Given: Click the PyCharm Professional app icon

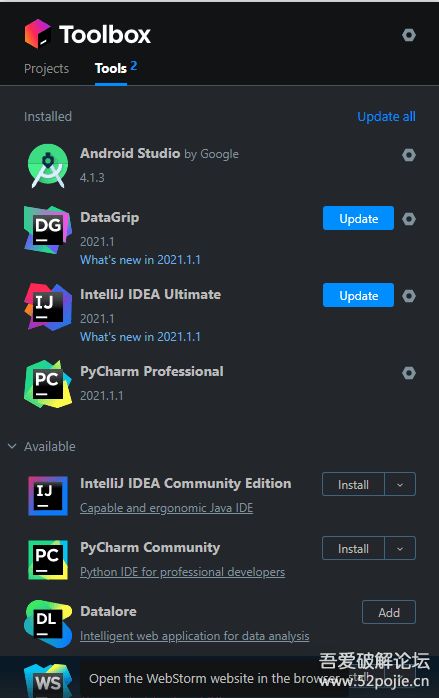Looking at the screenshot, I should click(48, 384).
